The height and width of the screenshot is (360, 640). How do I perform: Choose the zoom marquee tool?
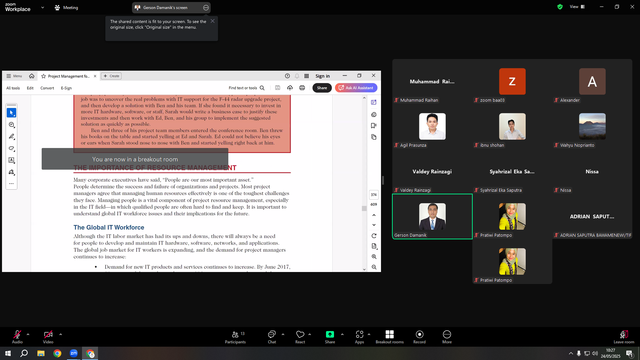coord(11,125)
